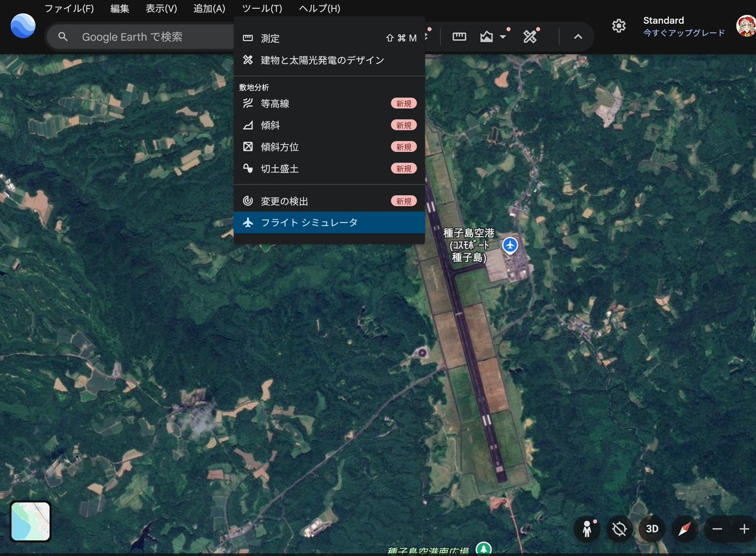Open the ヘルプ(H) menu

(319, 8)
